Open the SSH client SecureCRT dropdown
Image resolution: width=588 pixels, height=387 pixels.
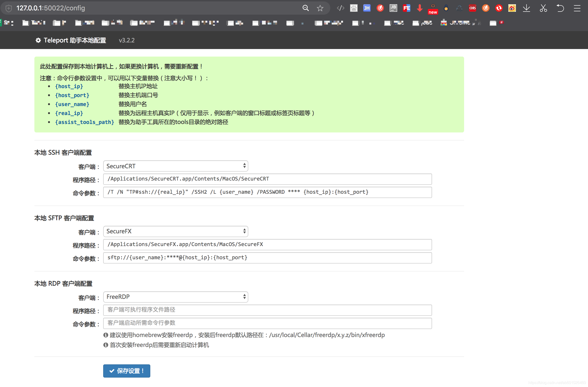[176, 166]
